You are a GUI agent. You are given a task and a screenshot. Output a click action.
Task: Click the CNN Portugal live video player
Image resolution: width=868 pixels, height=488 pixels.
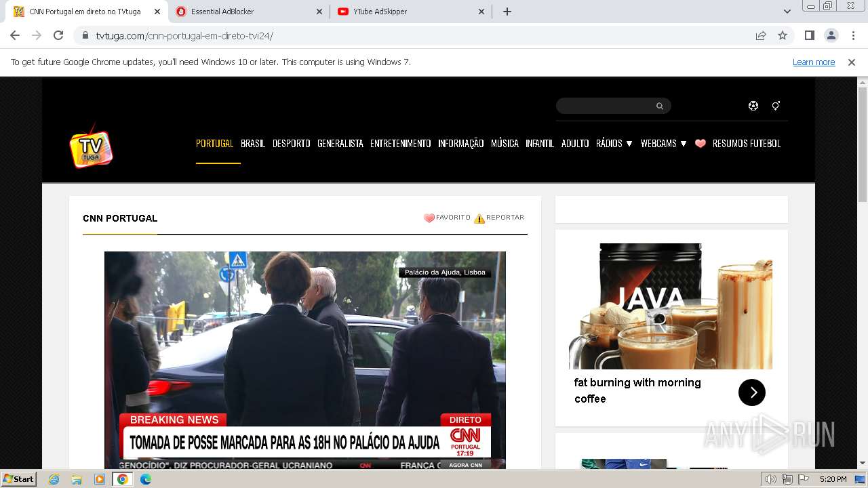pos(305,360)
